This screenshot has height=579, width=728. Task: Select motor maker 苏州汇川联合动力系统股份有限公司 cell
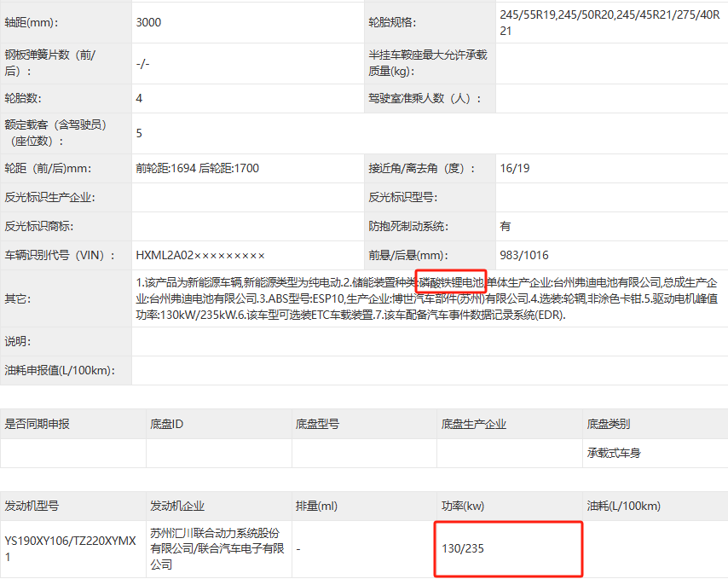(x=217, y=549)
